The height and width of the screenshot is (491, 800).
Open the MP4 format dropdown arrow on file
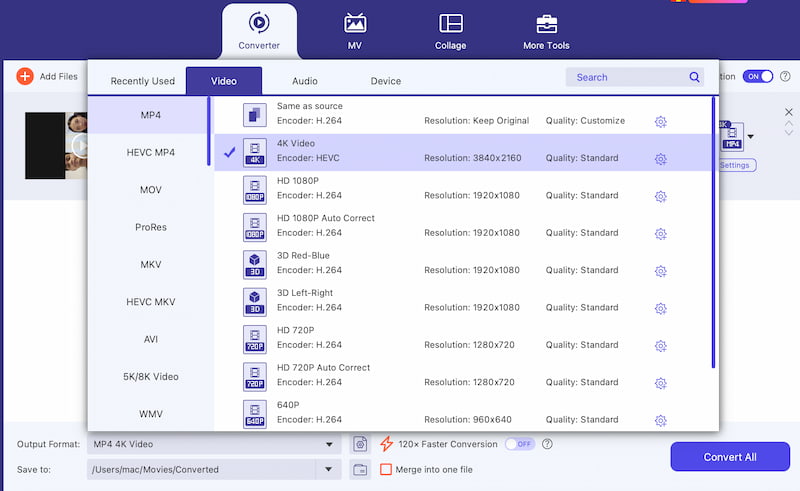(x=751, y=136)
